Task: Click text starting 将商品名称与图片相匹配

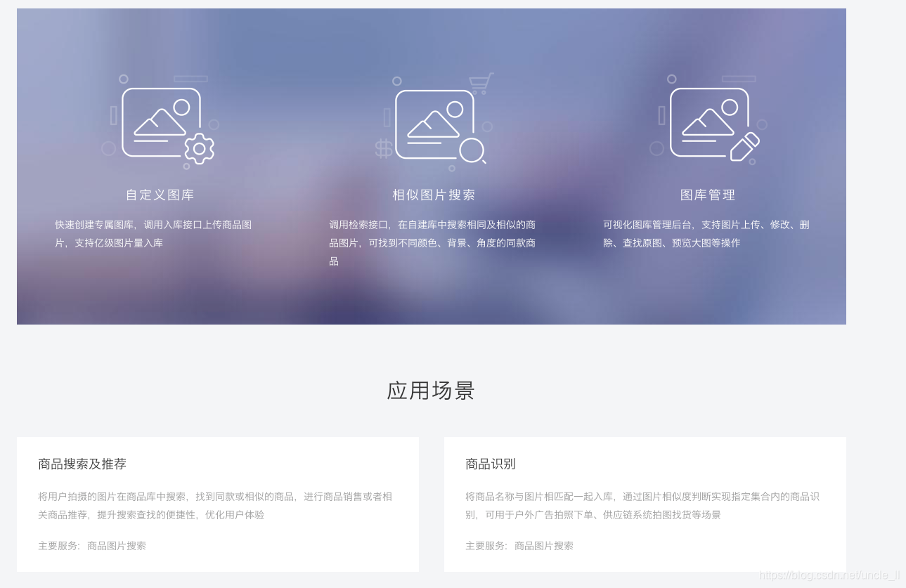Action: [642, 506]
